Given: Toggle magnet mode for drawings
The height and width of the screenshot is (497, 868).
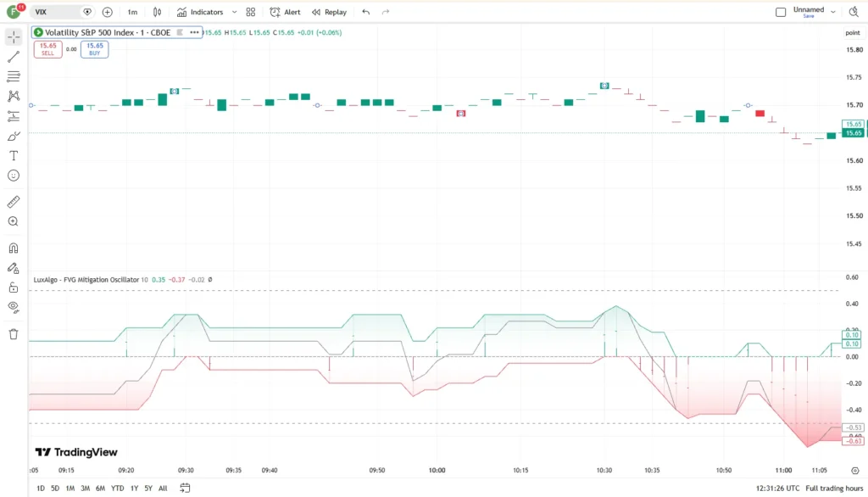Looking at the screenshot, I should pyautogui.click(x=14, y=248).
